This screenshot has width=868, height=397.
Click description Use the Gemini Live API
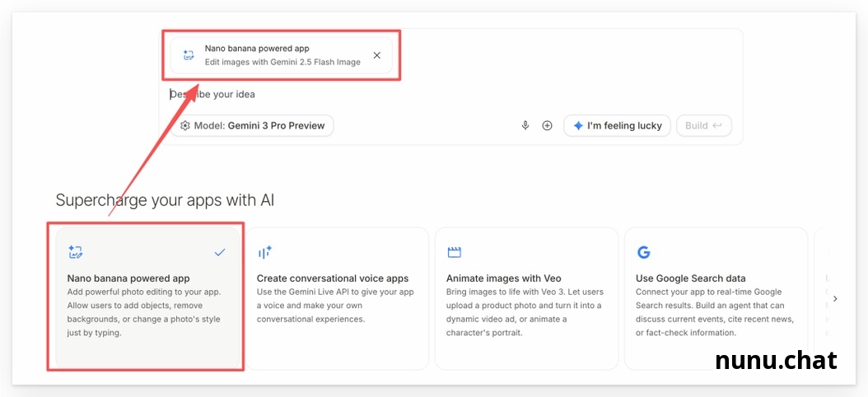tap(335, 306)
